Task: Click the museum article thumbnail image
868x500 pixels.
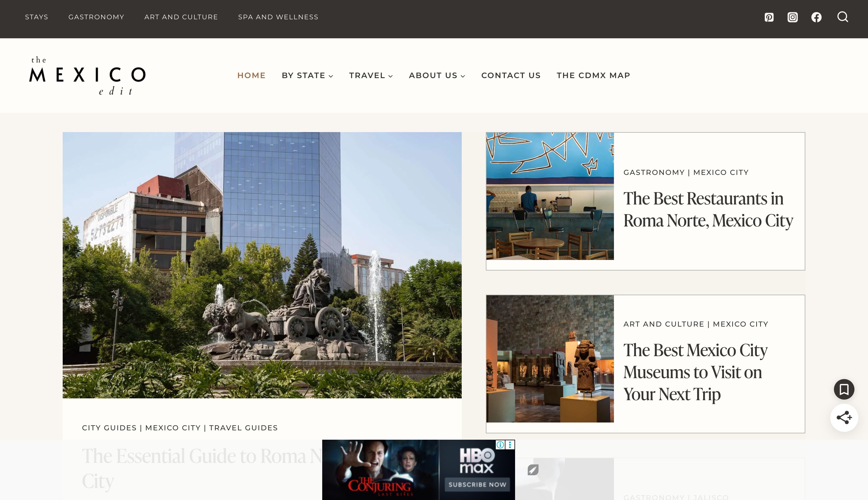Action: coord(549,358)
